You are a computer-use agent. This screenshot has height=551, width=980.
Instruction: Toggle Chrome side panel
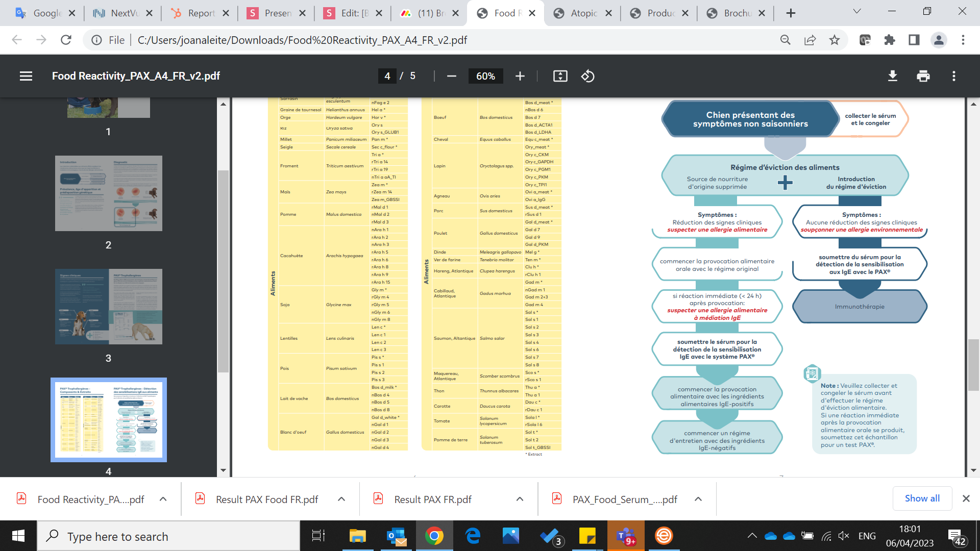914,40
